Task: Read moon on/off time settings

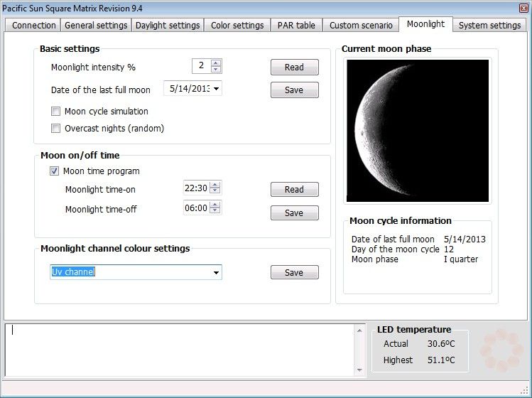Action: 295,190
